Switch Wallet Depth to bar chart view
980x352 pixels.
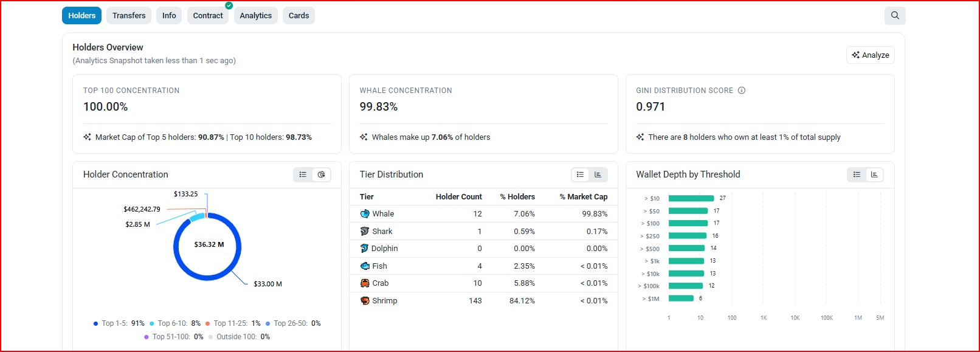(x=874, y=174)
